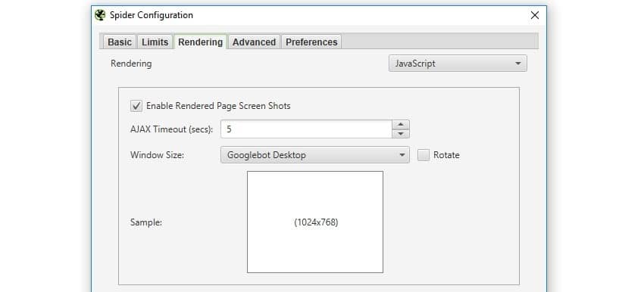Click the Spider Configuration title bar text
644x292 pixels.
pyautogui.click(x=151, y=15)
